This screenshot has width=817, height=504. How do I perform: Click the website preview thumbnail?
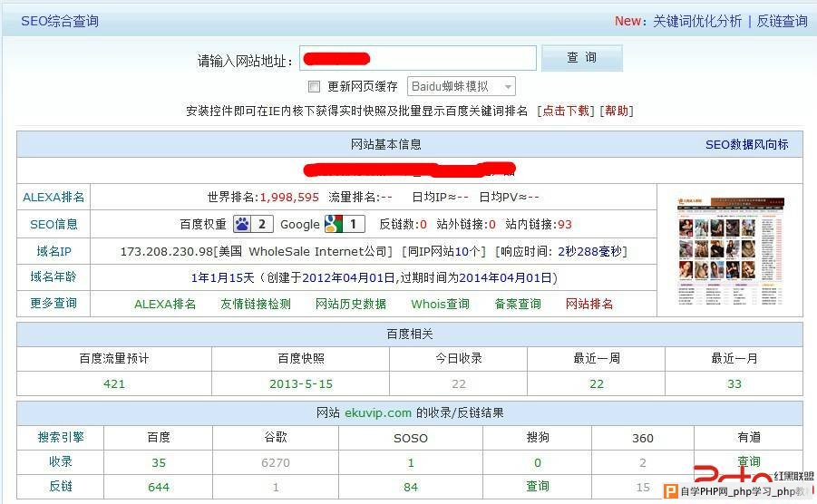pyautogui.click(x=730, y=251)
